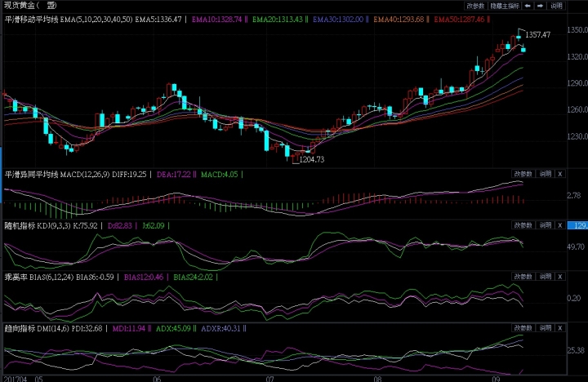Click the BIAS24:2.02 label
Screen dimensions: 588x382
(193, 277)
